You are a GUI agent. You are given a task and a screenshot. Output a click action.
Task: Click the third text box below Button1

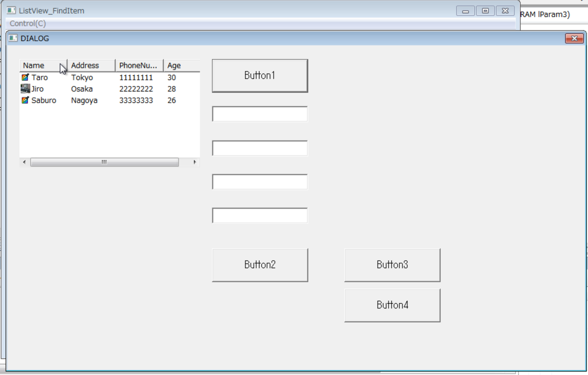(260, 182)
